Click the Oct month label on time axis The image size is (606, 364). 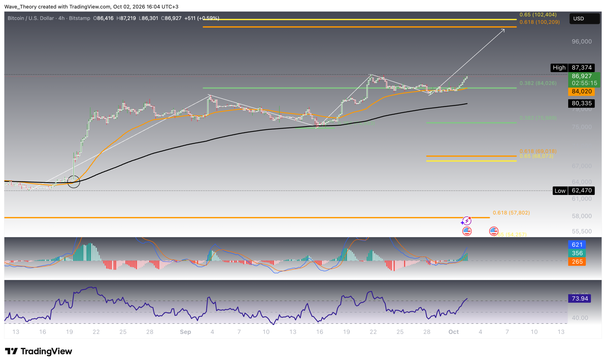coord(453,332)
